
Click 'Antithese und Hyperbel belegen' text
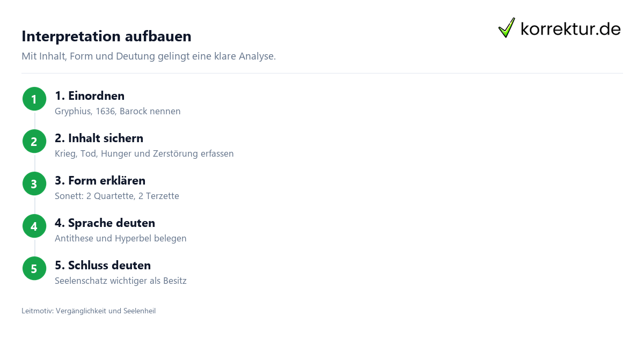[121, 239]
